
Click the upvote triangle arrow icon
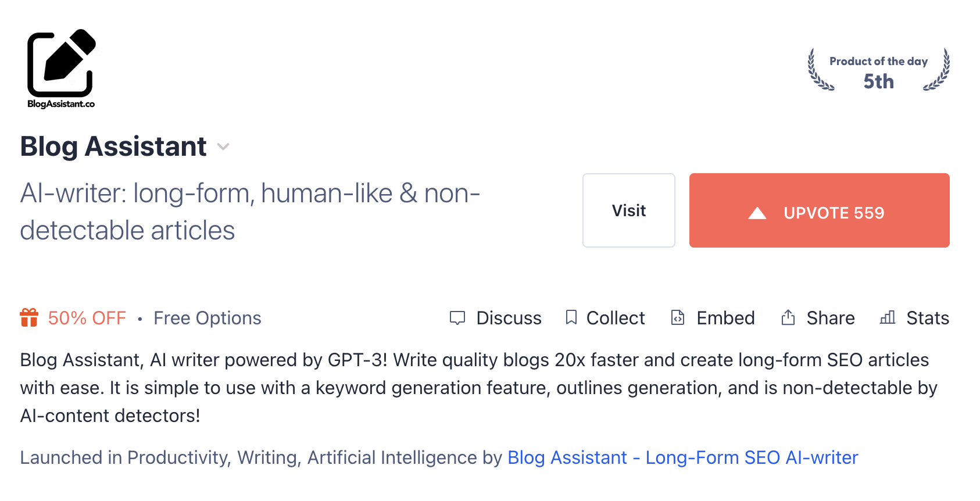coord(757,213)
